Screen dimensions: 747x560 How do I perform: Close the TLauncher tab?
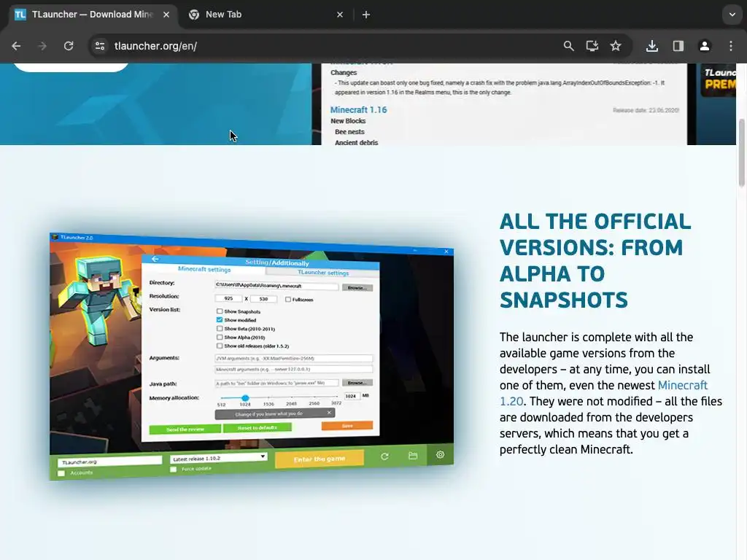(x=166, y=15)
